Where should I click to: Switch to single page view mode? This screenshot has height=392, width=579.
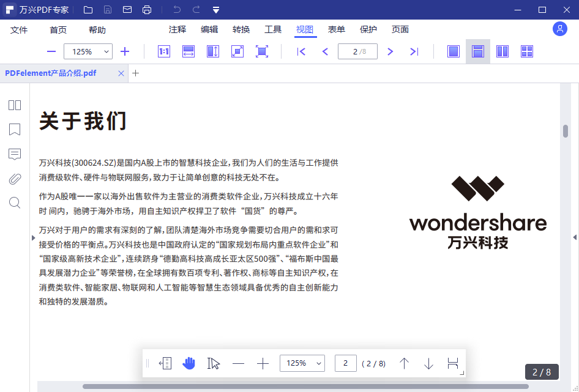point(454,51)
